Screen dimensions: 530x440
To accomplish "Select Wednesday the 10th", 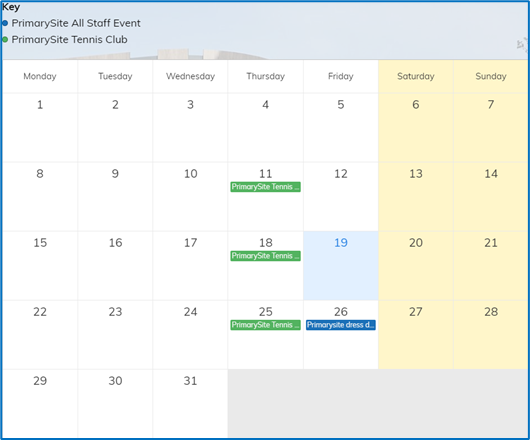I will [x=190, y=197].
